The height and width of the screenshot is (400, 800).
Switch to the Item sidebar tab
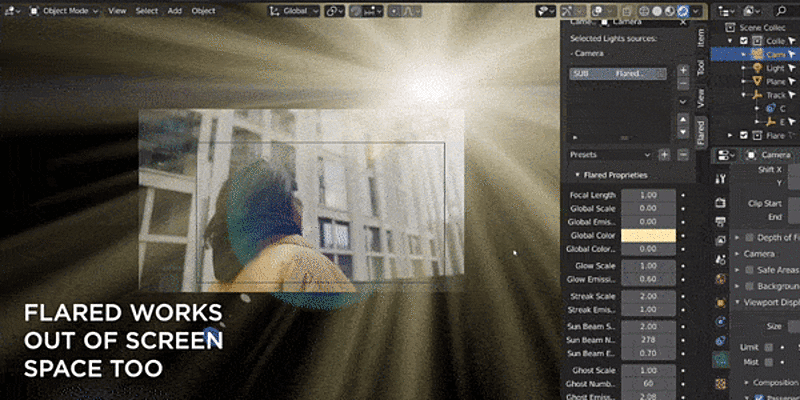tap(701, 39)
